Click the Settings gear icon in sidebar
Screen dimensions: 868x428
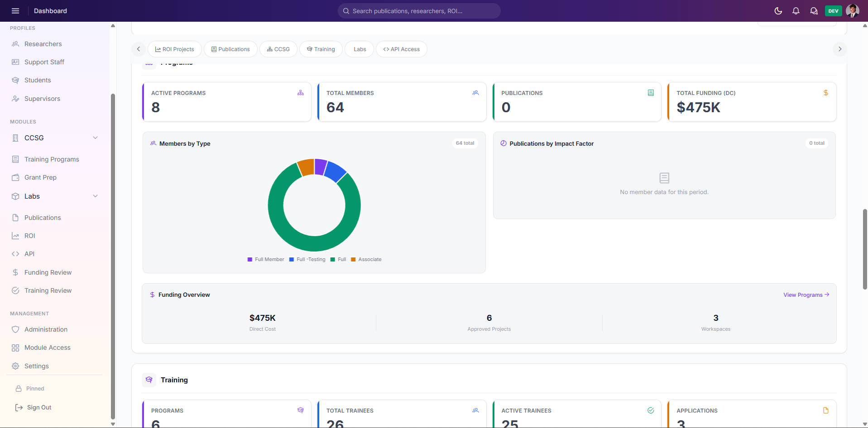point(15,366)
